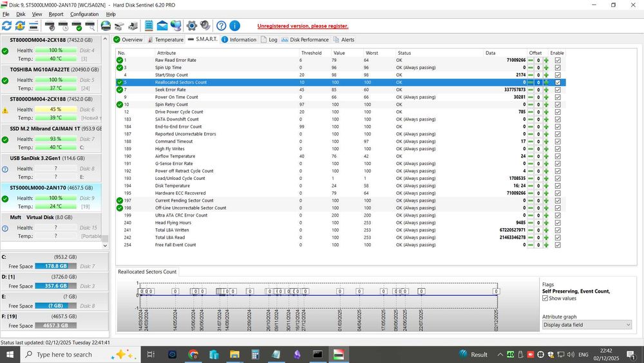The image size is (644, 363).
Task: Open help via the question mark icon
Action: (x=221, y=26)
